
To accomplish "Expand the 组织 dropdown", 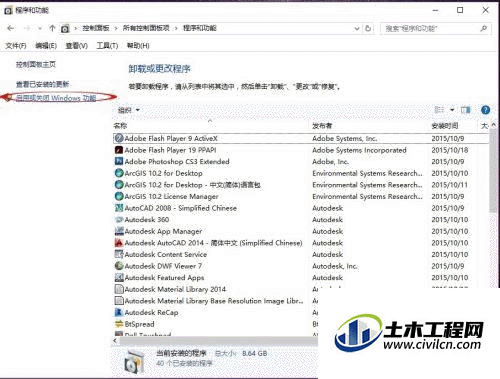I will click(129, 110).
